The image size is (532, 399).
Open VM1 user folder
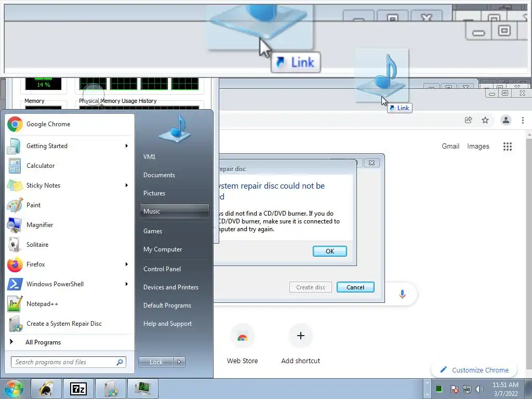175,157
